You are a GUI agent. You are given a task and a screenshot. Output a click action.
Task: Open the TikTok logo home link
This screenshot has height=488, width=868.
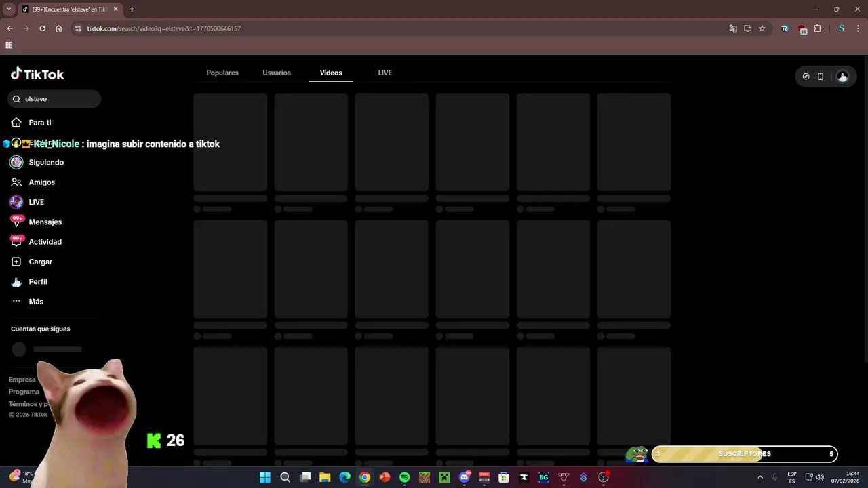37,74
